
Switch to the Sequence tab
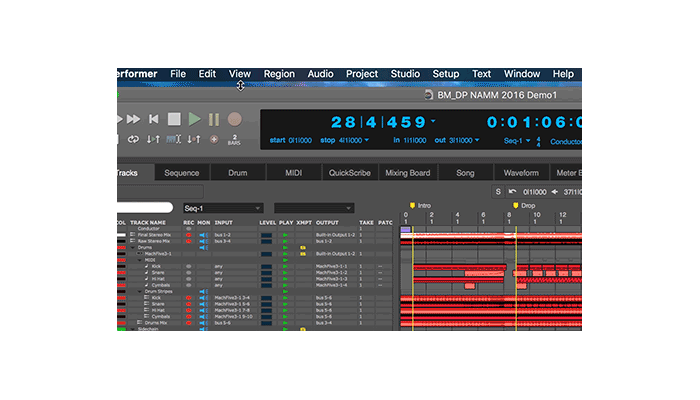tap(182, 173)
